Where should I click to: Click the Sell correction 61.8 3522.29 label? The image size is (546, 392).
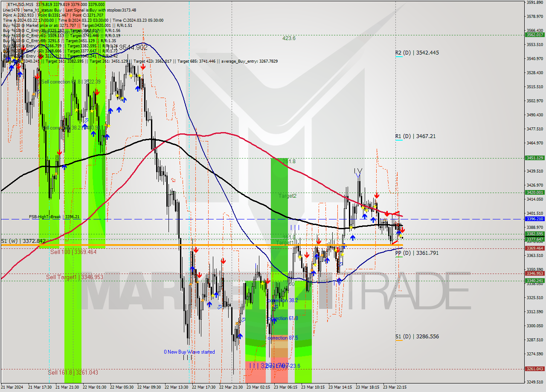pyautogui.click(x=71, y=82)
